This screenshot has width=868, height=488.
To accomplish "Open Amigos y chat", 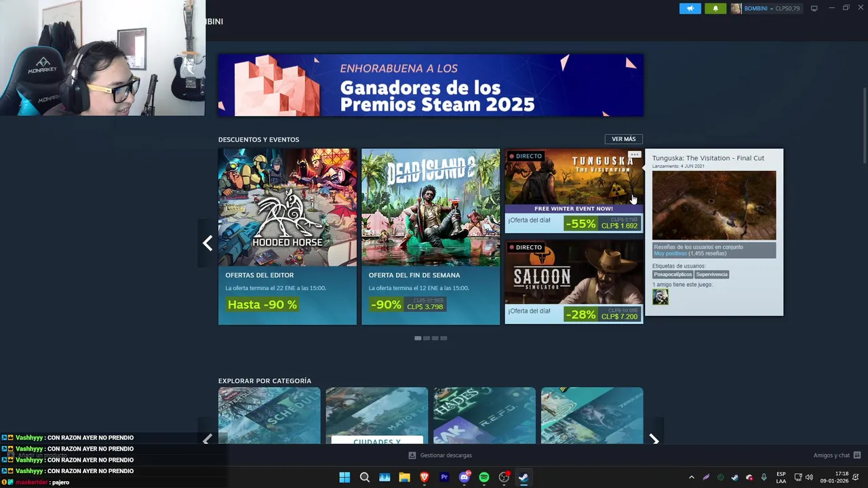I will tap(831, 455).
